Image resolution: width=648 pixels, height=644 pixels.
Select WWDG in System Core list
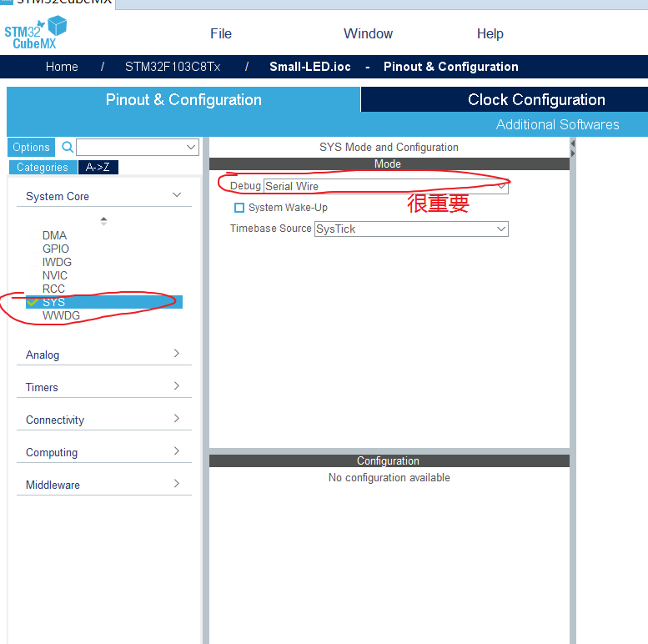coord(61,315)
